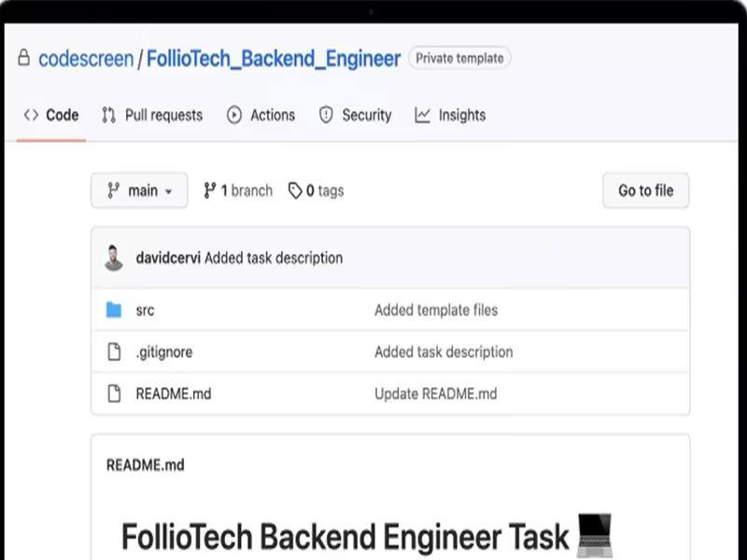Open the FollioTech_Backend_Engineer repository link
The width and height of the screenshot is (747, 560).
click(x=274, y=59)
